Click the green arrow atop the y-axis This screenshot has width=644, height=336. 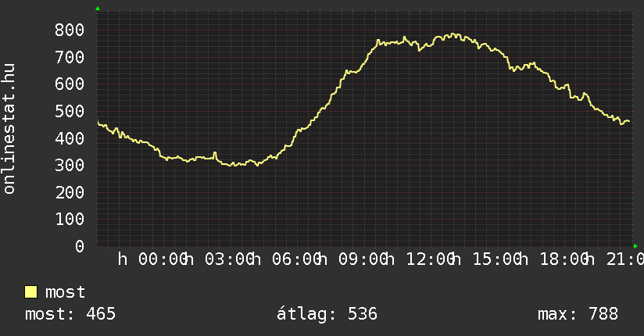point(98,9)
